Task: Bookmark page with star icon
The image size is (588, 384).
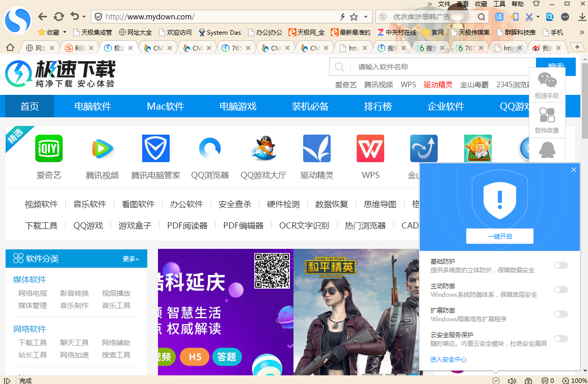Action: pos(354,16)
